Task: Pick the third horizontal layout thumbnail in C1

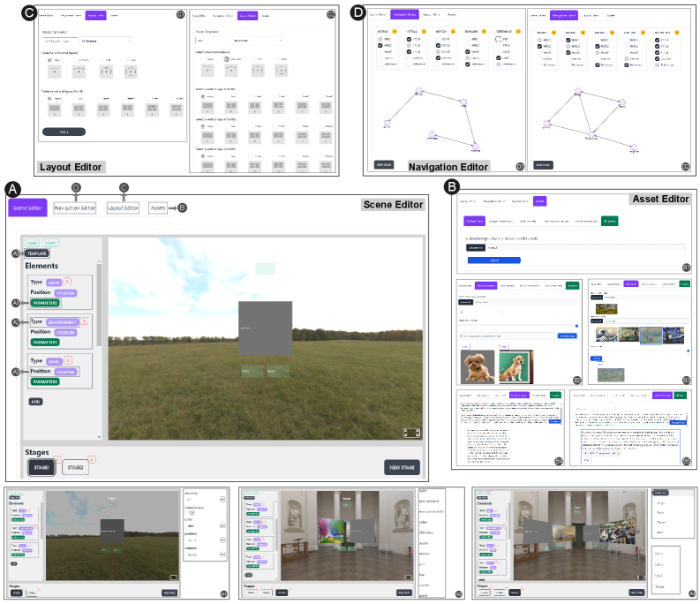Action: [106, 71]
